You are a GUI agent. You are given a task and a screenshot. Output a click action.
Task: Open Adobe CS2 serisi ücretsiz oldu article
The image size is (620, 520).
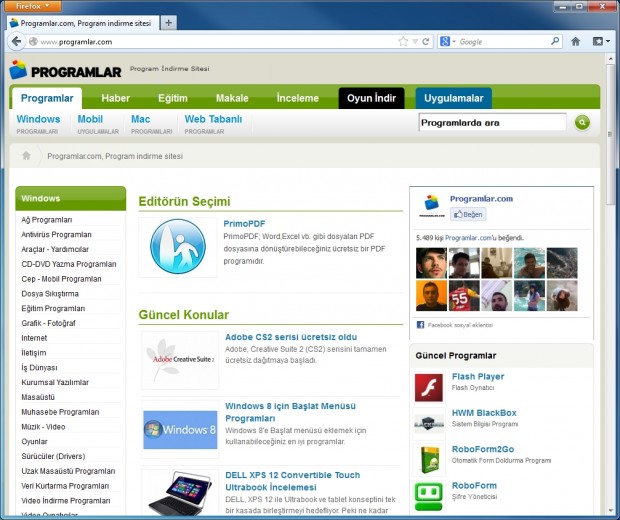point(291,337)
